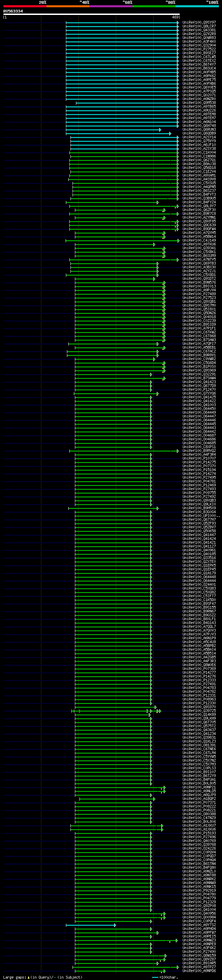Viewport: 222px width, 980px height.
Task: Click the UniRef100_A1BQP2 alignment arrowhead
Action: pos(154,799)
